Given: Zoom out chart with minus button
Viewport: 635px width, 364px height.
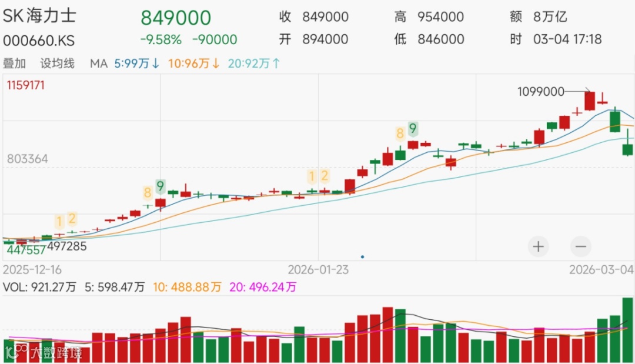Looking at the screenshot, I should tap(581, 246).
